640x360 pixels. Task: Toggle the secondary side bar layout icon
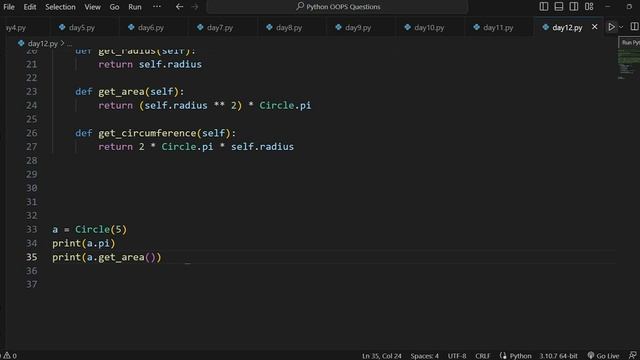pyautogui.click(x=573, y=7)
